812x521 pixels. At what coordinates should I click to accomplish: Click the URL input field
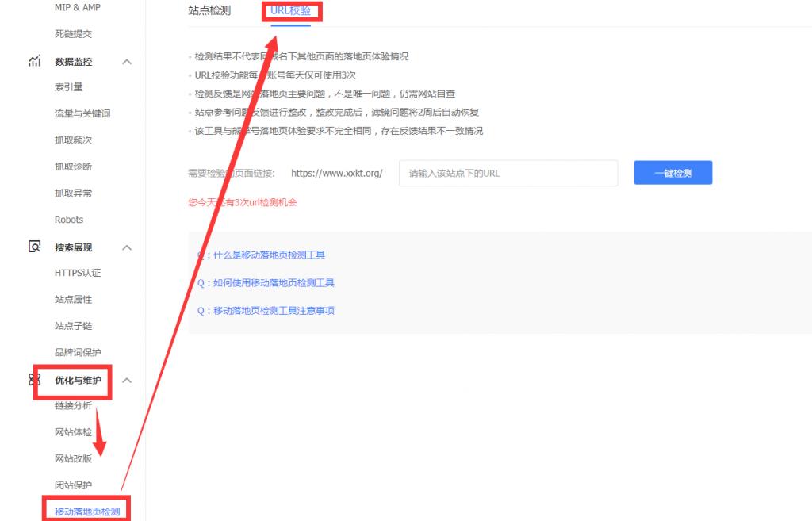tap(506, 172)
